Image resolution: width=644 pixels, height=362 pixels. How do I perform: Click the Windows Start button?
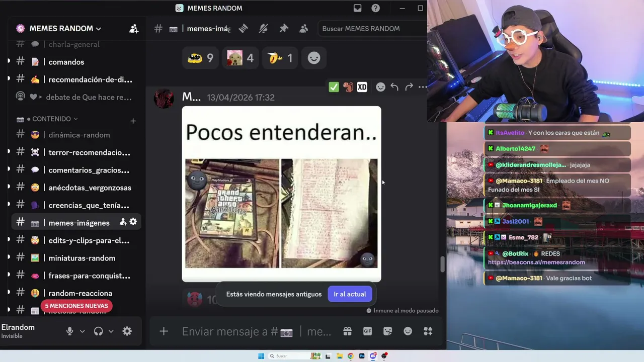coord(261,356)
